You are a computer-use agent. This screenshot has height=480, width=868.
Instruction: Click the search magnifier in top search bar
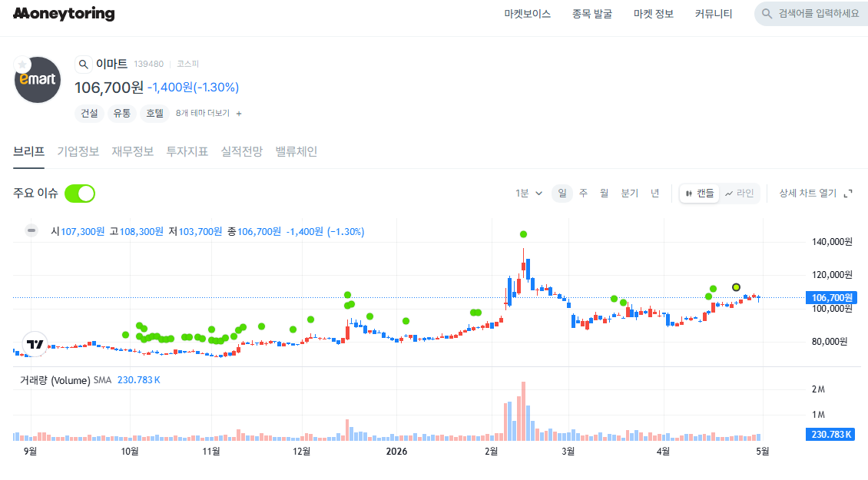[x=767, y=14]
